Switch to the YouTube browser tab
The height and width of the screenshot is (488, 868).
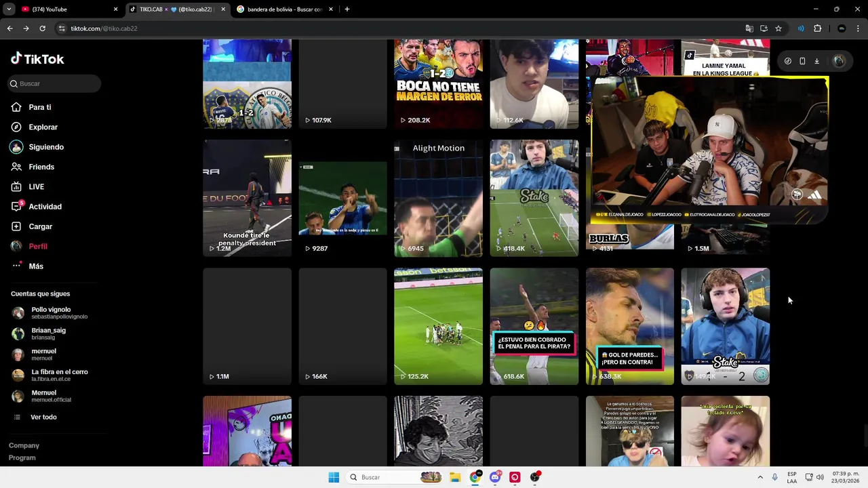[x=66, y=9]
